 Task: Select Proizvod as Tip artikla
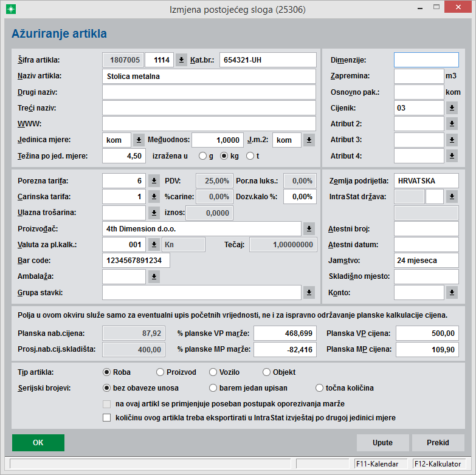coord(160,372)
